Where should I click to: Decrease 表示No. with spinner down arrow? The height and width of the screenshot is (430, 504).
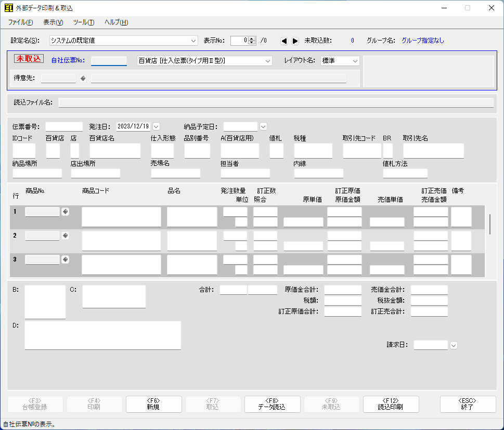(x=252, y=43)
